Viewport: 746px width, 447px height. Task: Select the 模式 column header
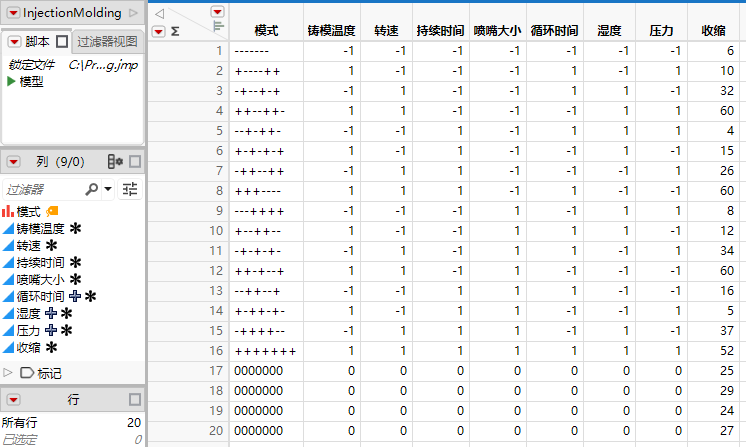pos(266,30)
